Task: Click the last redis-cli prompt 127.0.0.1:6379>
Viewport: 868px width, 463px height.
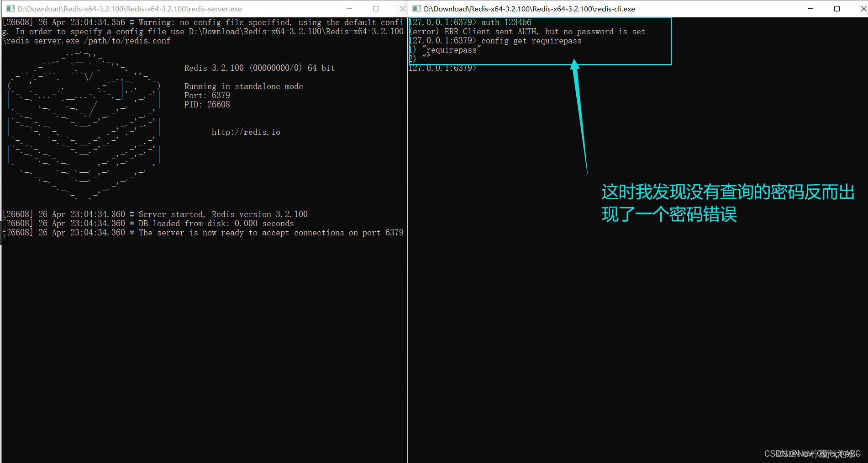Action: (443, 68)
